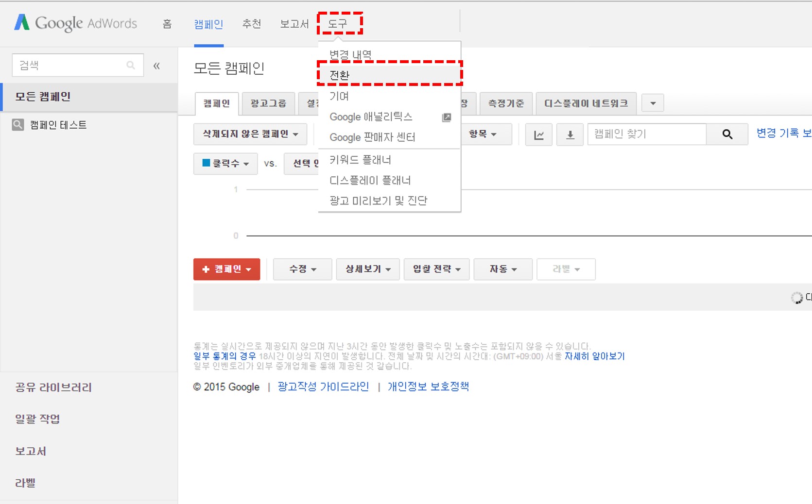The height and width of the screenshot is (504, 812).
Task: Click the blue 클릭수 color square
Action: pyautogui.click(x=207, y=163)
